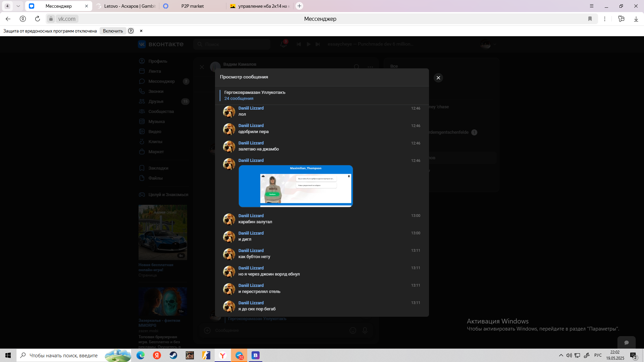Open the browser three-dot menu
This screenshot has height=362, width=644.
(605, 19)
